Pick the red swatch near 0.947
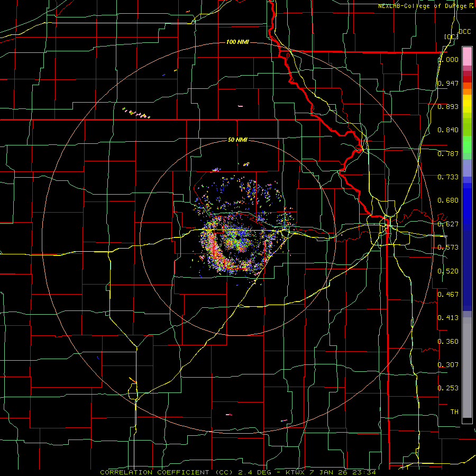 point(467,79)
